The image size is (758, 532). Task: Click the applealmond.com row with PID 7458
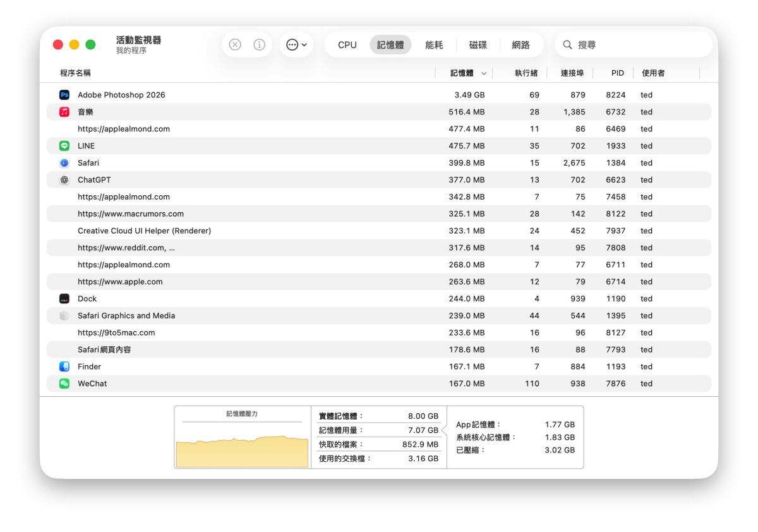[x=379, y=197]
